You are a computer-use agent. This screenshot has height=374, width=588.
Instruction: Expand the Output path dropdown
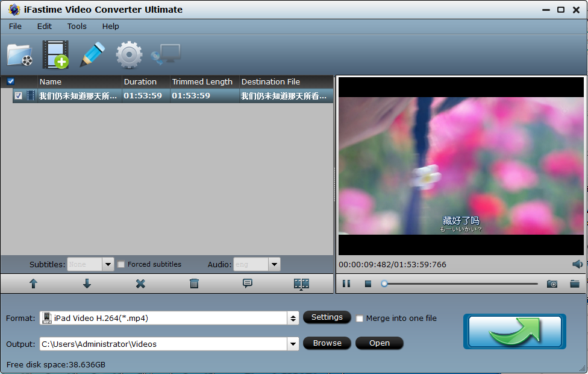[293, 344]
